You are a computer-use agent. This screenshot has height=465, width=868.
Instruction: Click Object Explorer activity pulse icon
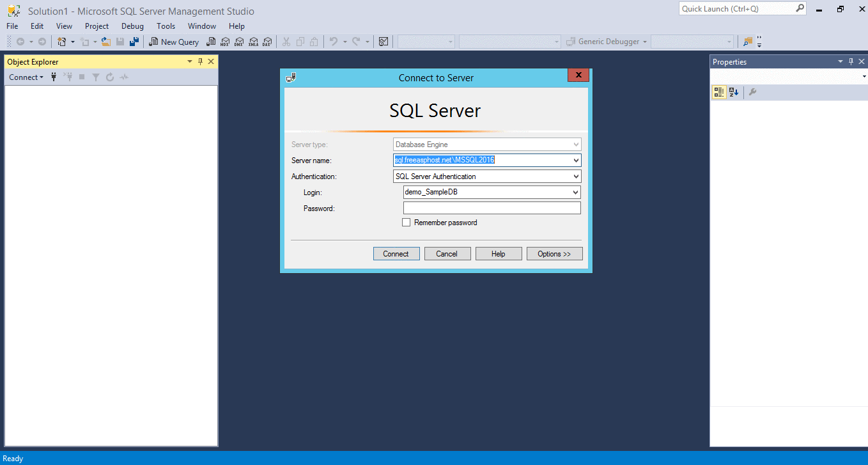pyautogui.click(x=124, y=77)
